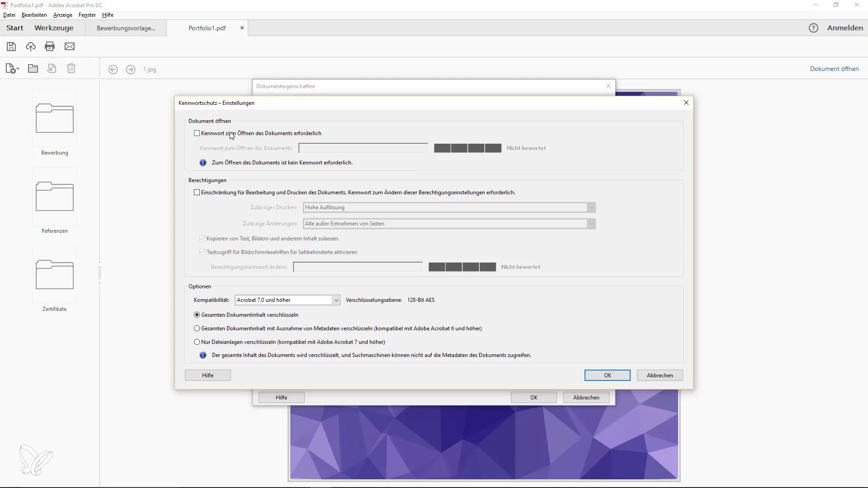
Task: Select the Portfolio1.pdf tab
Action: (207, 28)
